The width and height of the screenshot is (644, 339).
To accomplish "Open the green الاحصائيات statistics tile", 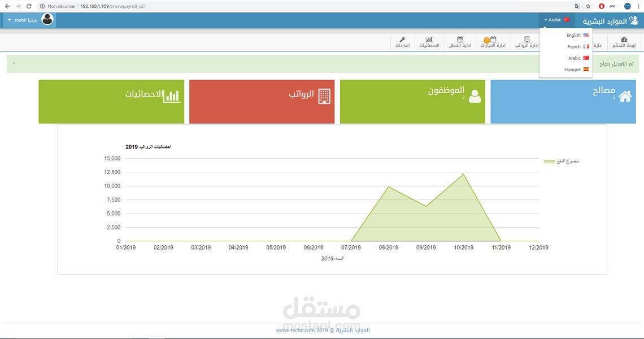I will click(x=111, y=102).
